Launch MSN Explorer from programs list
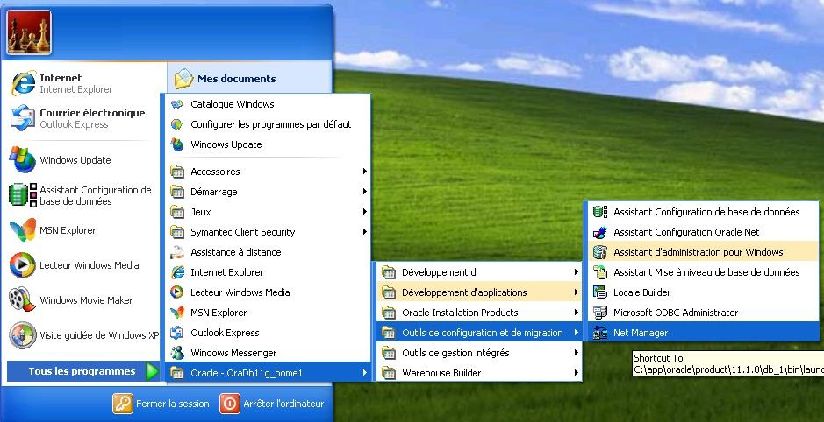Image resolution: width=824 pixels, height=422 pixels. coord(268,313)
